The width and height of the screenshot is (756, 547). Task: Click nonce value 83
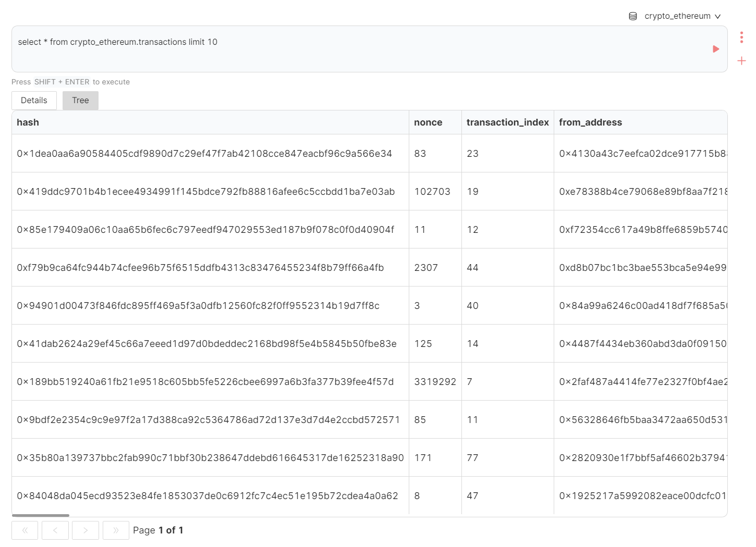(420, 154)
